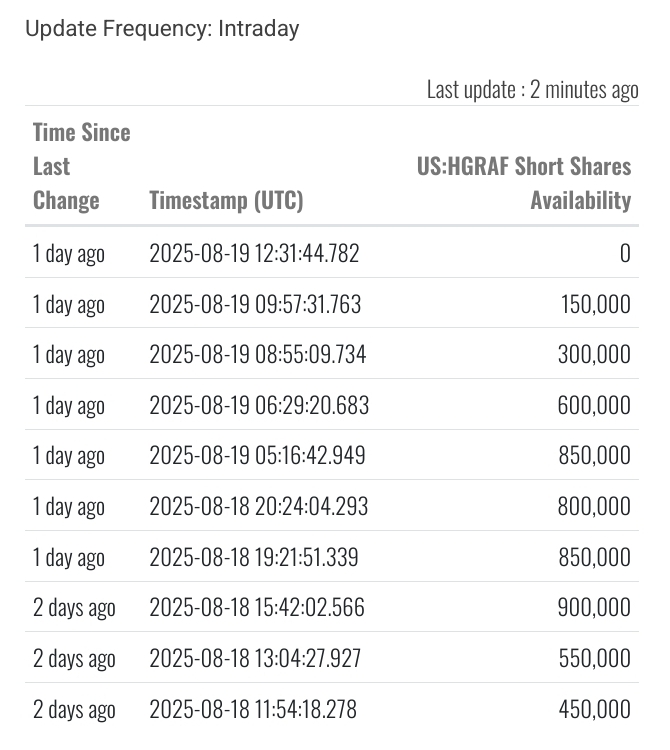Image resolution: width=670 pixels, height=750 pixels.
Task: Click the 800,000 availability value
Action: pos(595,506)
